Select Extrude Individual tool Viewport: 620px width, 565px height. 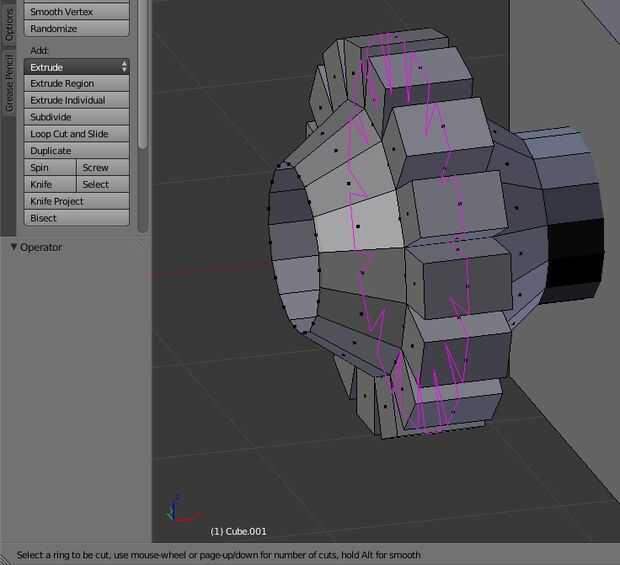pyautogui.click(x=76, y=101)
